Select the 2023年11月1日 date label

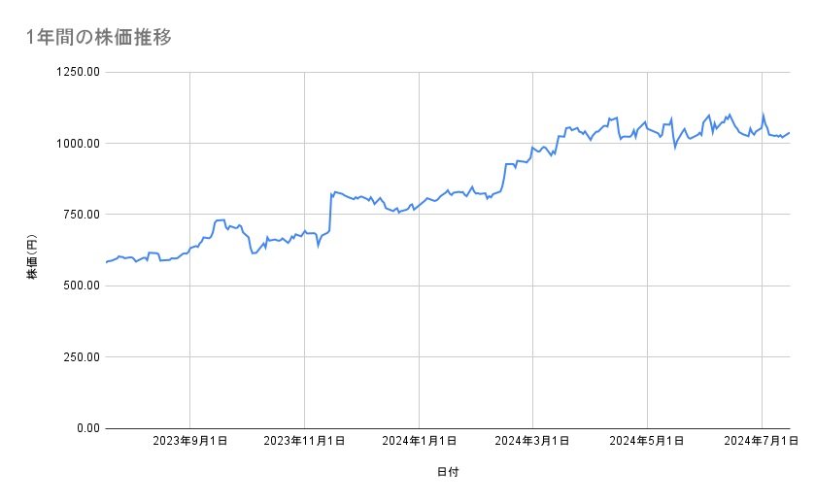point(304,443)
